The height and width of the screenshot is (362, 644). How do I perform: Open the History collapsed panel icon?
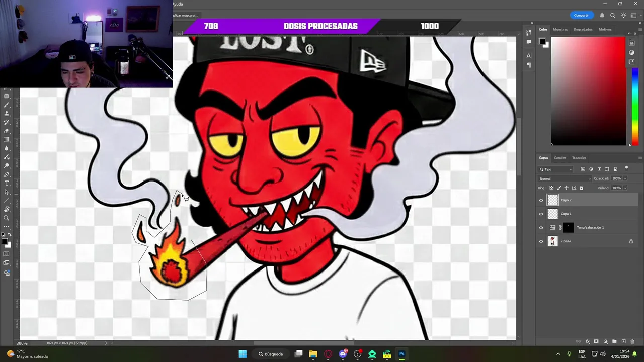pyautogui.click(x=529, y=32)
